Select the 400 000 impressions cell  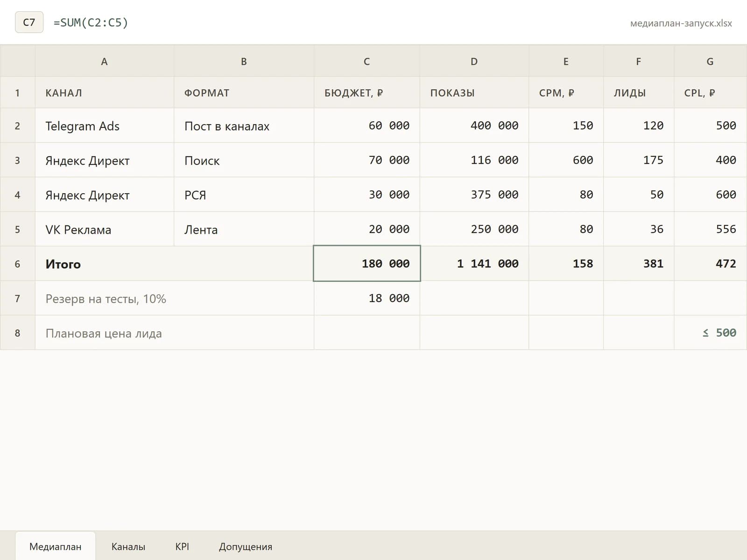coord(474,126)
